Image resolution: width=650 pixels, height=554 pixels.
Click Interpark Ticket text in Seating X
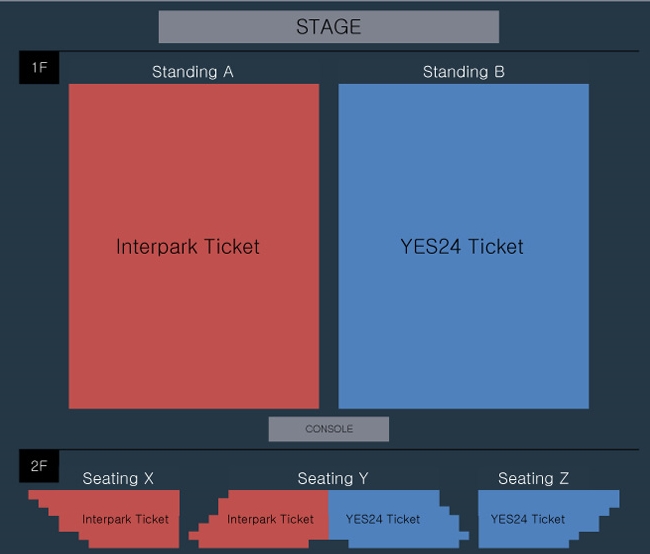[x=126, y=519]
